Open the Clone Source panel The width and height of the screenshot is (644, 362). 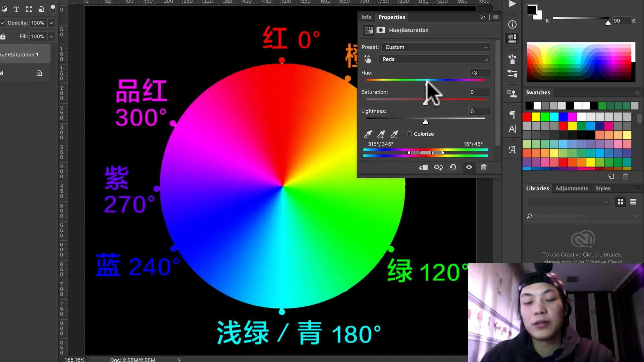click(512, 93)
